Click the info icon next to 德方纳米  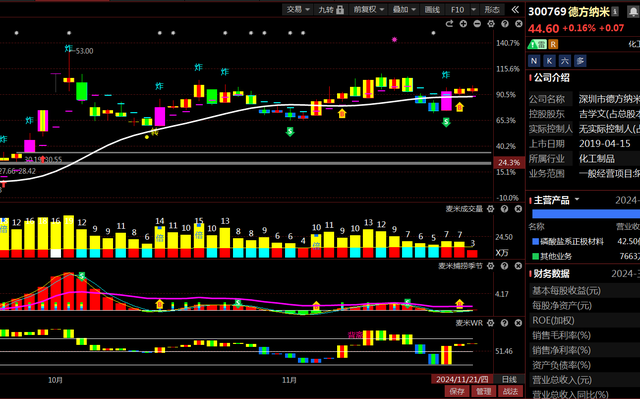point(615,12)
